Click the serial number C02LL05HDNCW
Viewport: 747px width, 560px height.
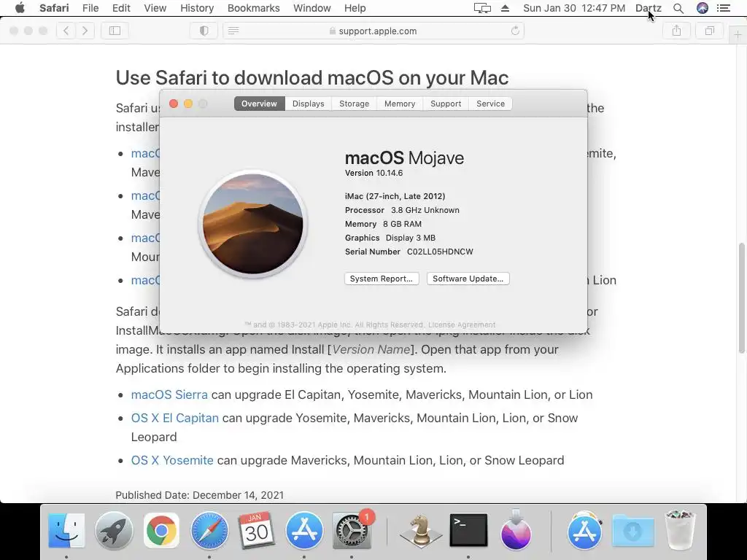point(440,252)
